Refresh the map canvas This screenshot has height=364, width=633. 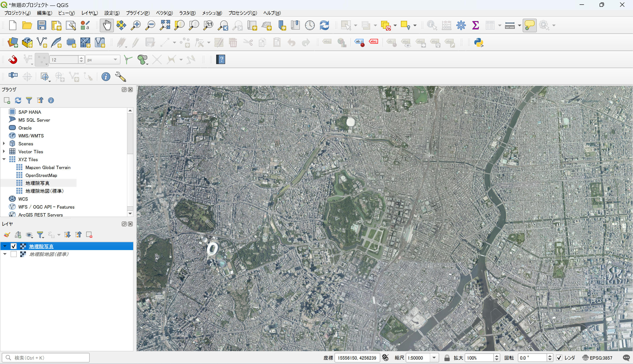(x=324, y=25)
